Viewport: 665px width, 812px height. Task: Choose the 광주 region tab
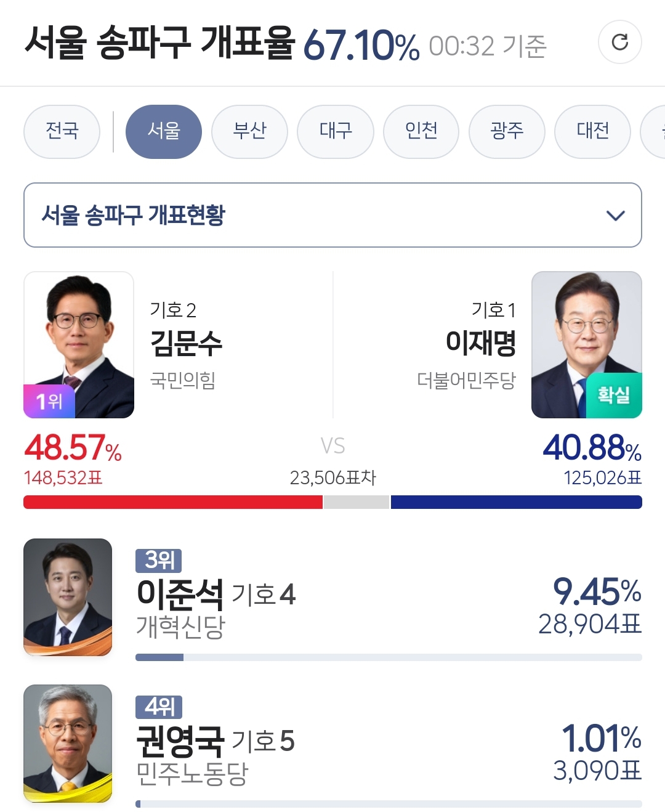click(x=506, y=131)
